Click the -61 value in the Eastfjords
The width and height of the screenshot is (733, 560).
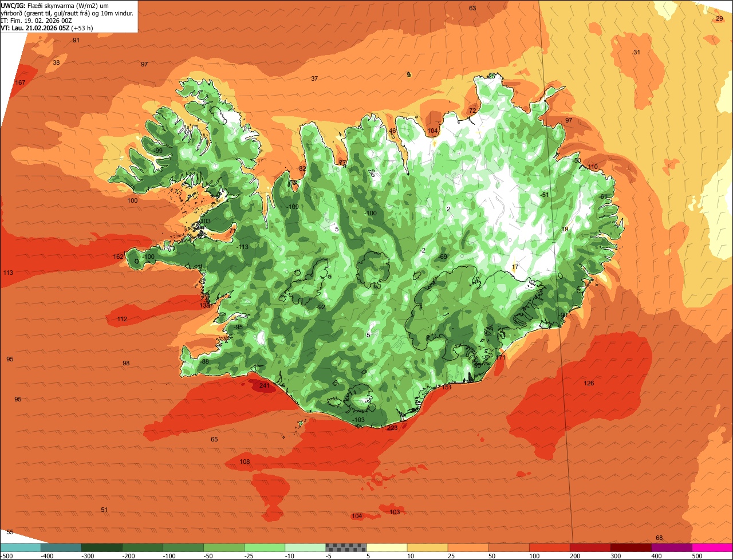tap(603, 196)
